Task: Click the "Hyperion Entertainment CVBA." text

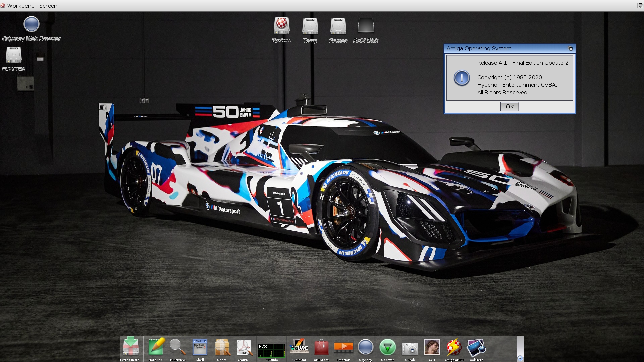Action: [517, 85]
